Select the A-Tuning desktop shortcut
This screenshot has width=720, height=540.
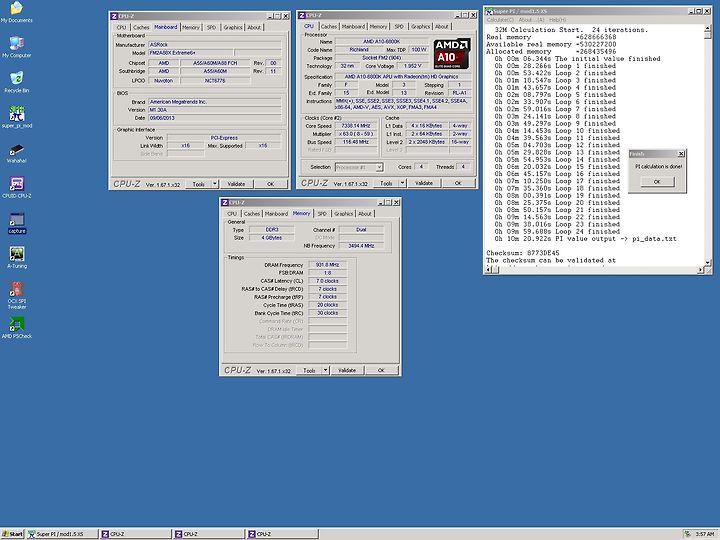click(x=17, y=258)
